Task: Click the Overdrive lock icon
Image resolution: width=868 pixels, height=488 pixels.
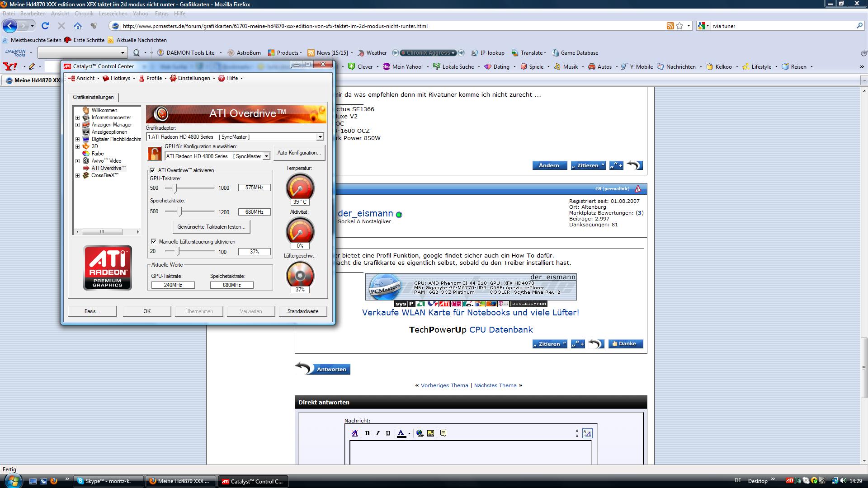Action: [155, 154]
